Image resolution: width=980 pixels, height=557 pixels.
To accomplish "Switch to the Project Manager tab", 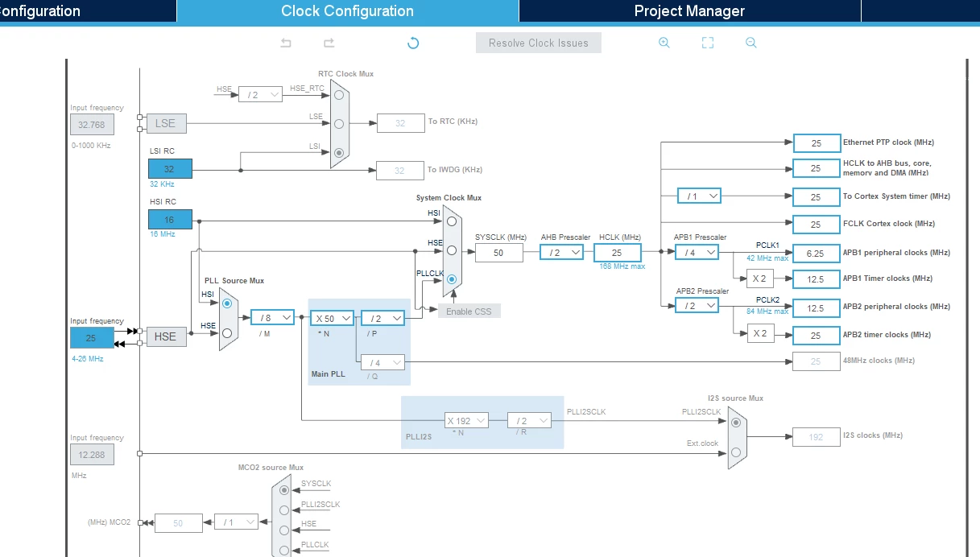I will click(689, 11).
